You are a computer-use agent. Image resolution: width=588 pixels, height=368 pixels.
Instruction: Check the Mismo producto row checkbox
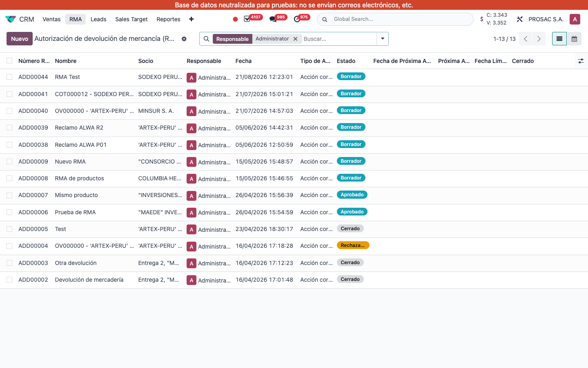pos(9,195)
